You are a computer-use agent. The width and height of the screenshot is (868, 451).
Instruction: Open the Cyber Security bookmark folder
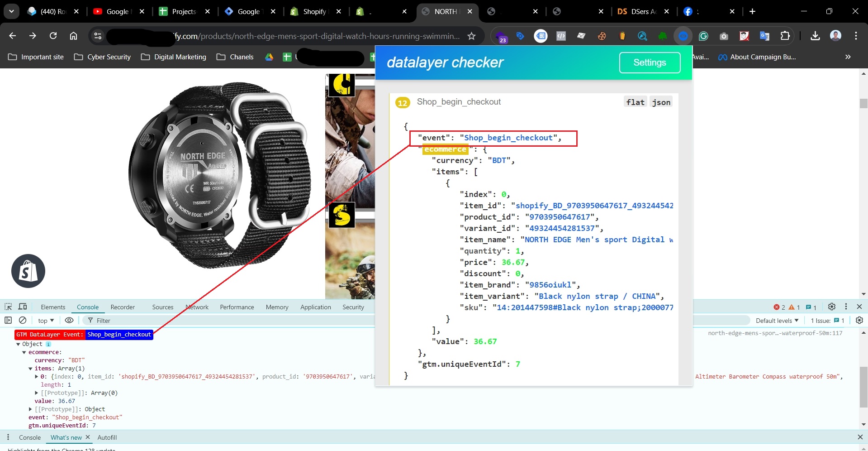[102, 57]
